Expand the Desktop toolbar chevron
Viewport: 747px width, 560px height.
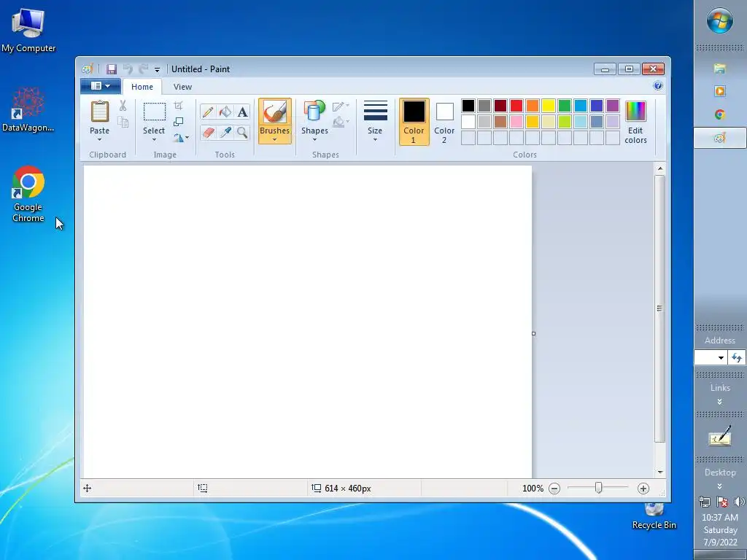(720, 486)
